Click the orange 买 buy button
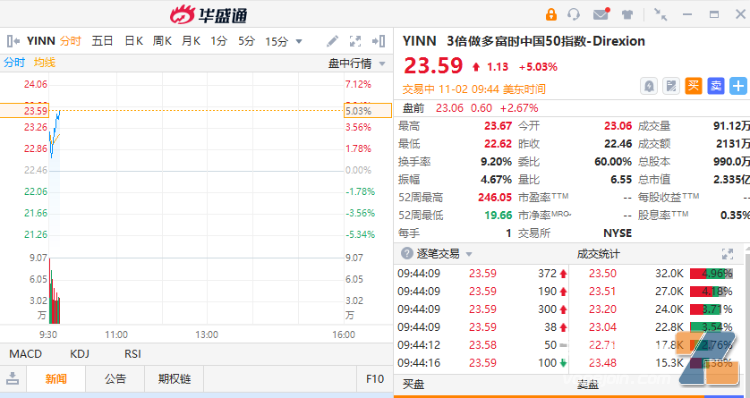The height and width of the screenshot is (398, 750). [694, 86]
